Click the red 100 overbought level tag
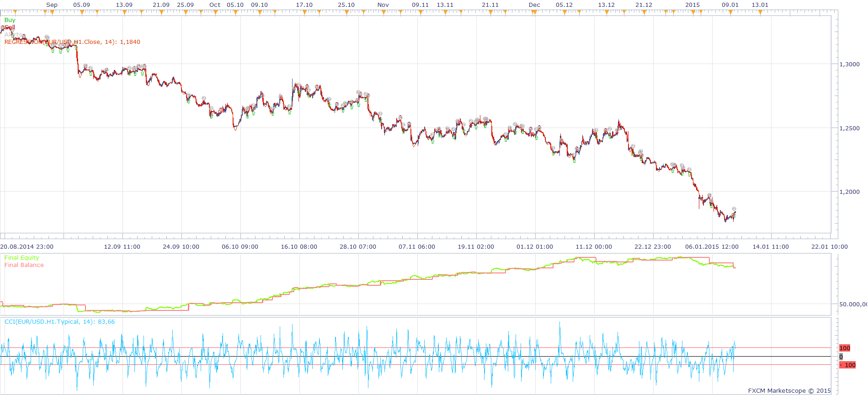This screenshot has height=395, width=868. 845,348
